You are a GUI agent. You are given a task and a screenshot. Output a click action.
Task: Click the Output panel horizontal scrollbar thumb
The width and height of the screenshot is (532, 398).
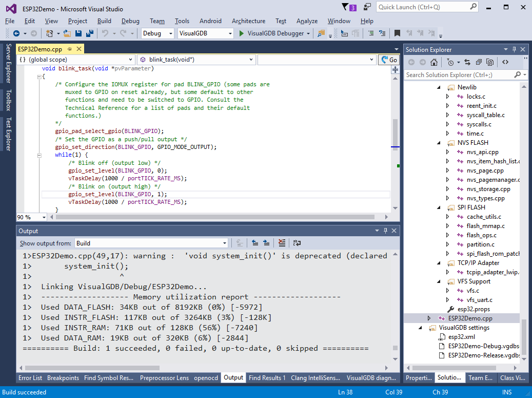point(92,368)
